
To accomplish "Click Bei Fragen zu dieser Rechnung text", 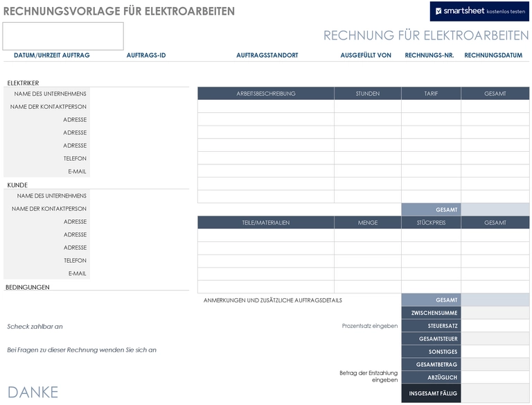I will tap(82, 350).
